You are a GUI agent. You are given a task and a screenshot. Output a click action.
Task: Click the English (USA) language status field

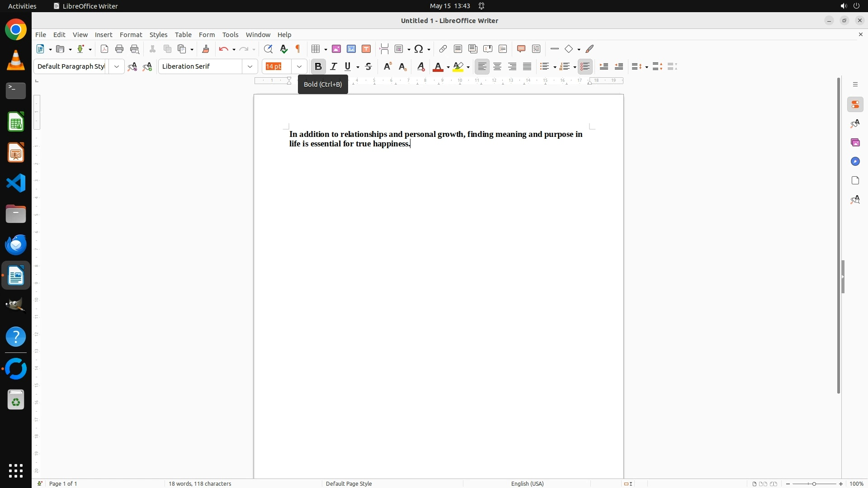pyautogui.click(x=527, y=483)
